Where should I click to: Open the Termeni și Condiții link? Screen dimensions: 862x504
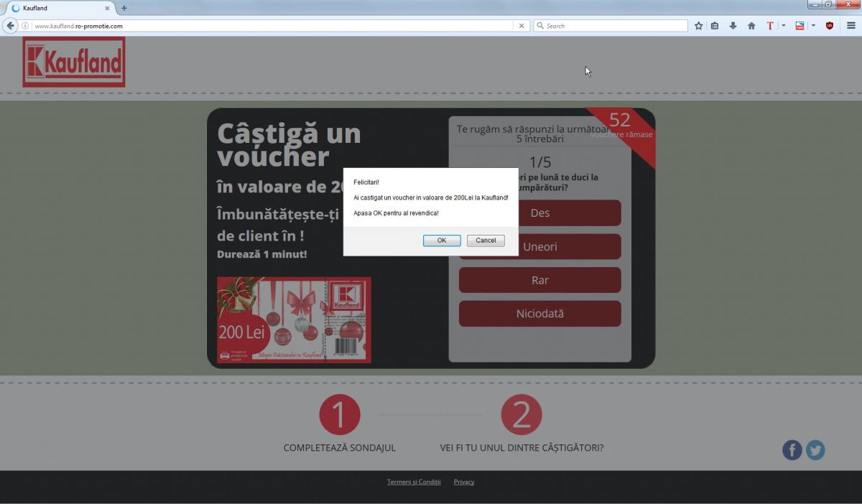click(x=414, y=482)
